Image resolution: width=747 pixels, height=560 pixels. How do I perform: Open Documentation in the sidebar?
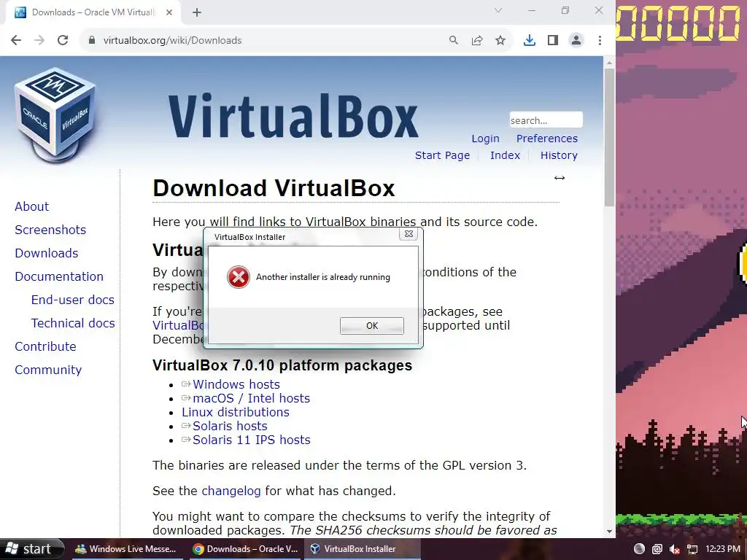tap(59, 276)
